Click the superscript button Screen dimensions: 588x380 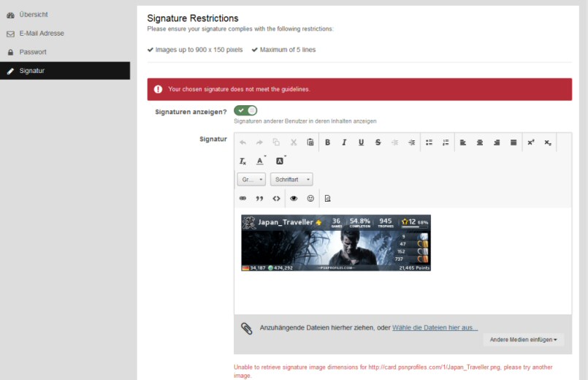[x=531, y=142]
